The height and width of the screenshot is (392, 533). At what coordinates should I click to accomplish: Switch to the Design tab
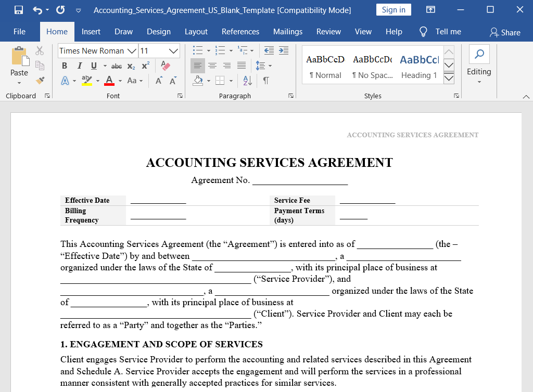(x=158, y=32)
